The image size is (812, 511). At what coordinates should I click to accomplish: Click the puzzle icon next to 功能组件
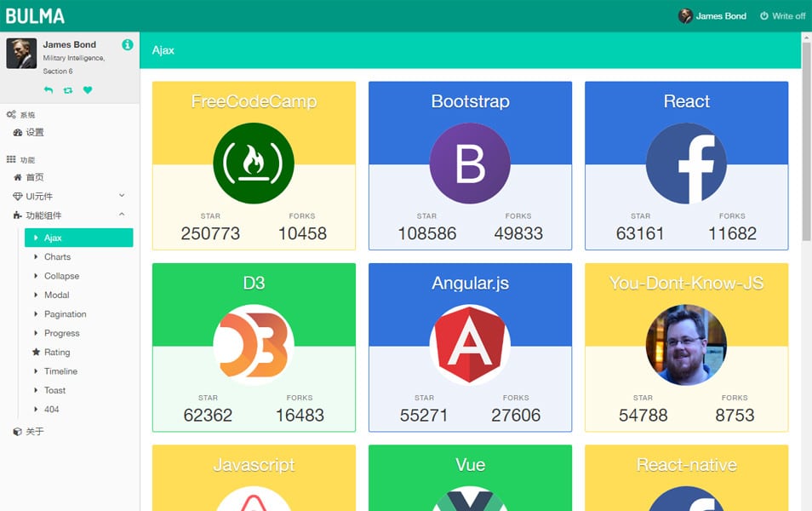(18, 215)
